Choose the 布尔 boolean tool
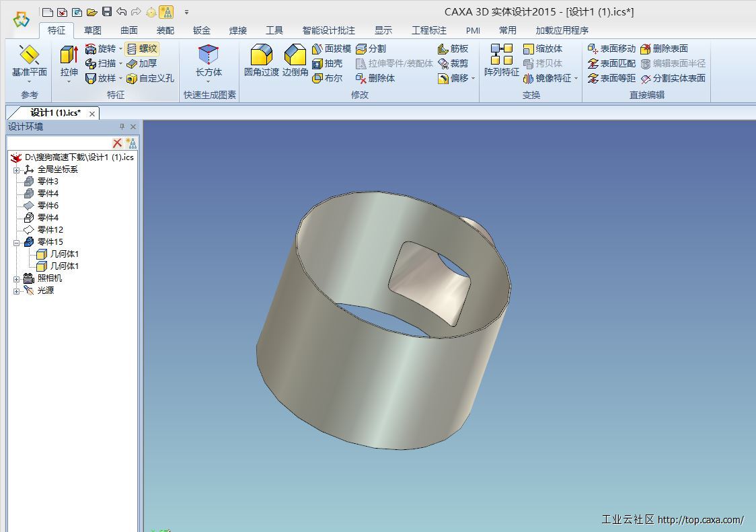This screenshot has height=532, width=756. [x=328, y=78]
